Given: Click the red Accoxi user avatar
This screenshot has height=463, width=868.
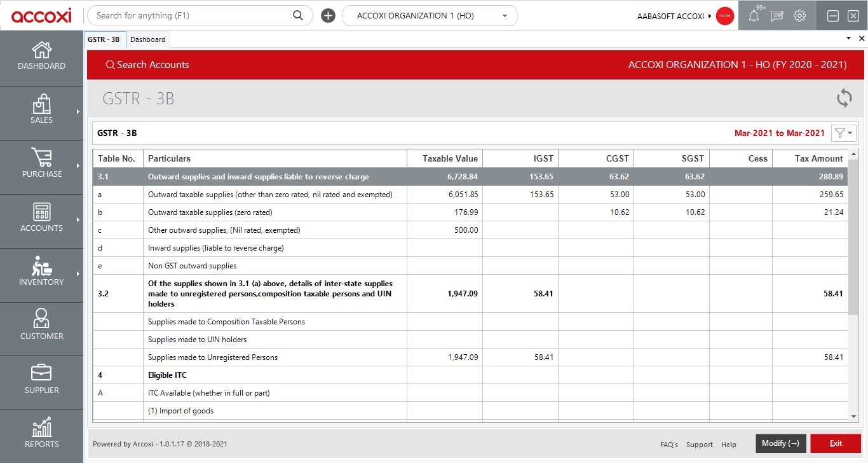Looking at the screenshot, I should [x=725, y=16].
